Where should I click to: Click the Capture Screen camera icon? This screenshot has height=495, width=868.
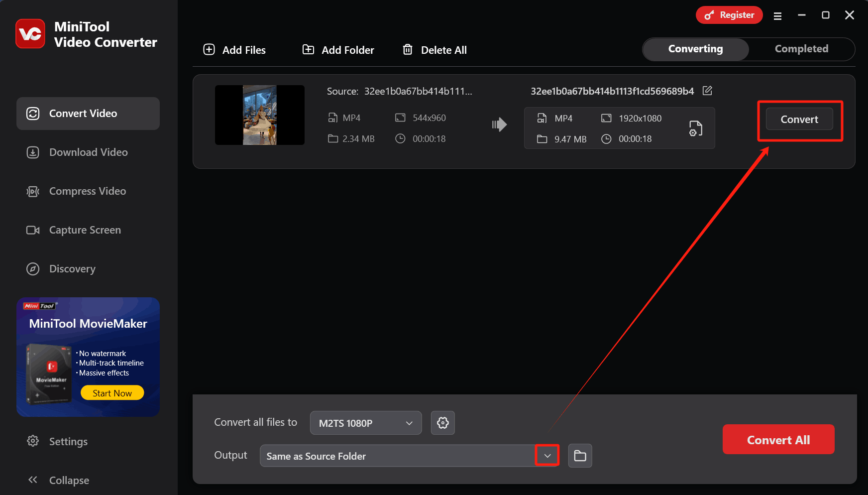[x=33, y=230]
